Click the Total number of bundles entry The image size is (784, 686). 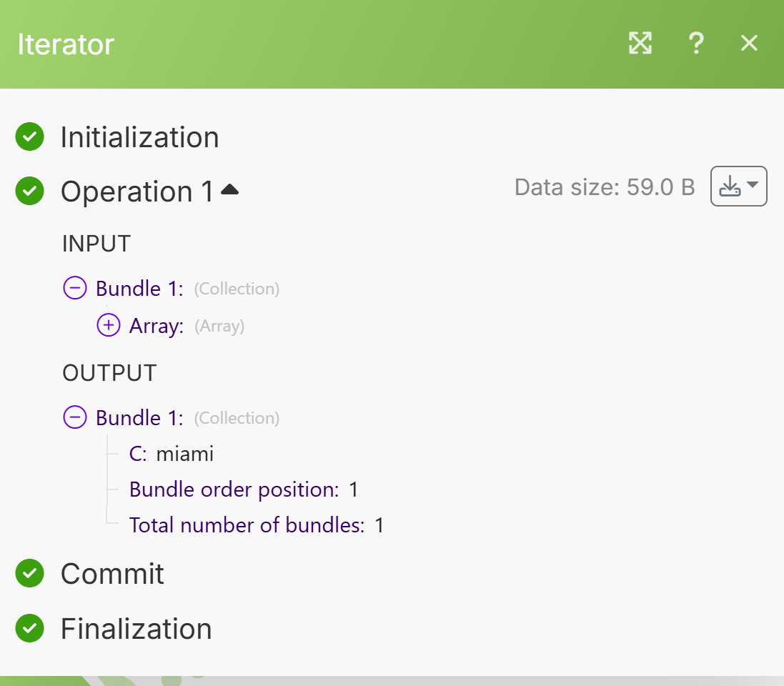pos(257,525)
